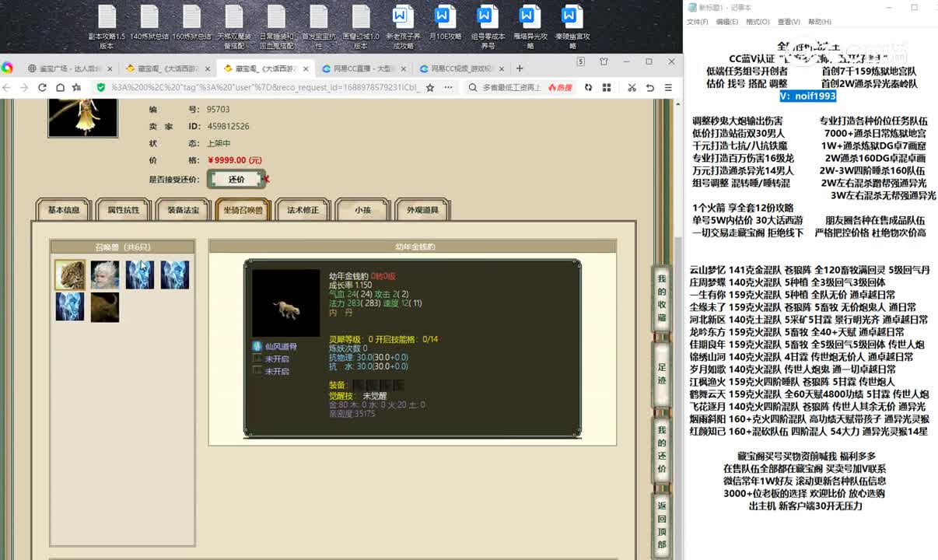Open the 140炼狱总结 desktop file
This screenshot has height=560, width=938.
(149, 23)
